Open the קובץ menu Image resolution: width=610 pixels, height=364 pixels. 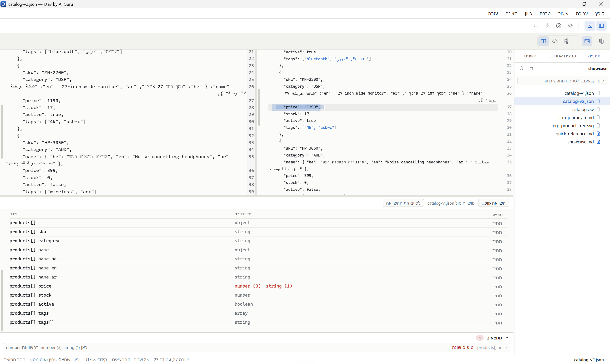point(600,14)
